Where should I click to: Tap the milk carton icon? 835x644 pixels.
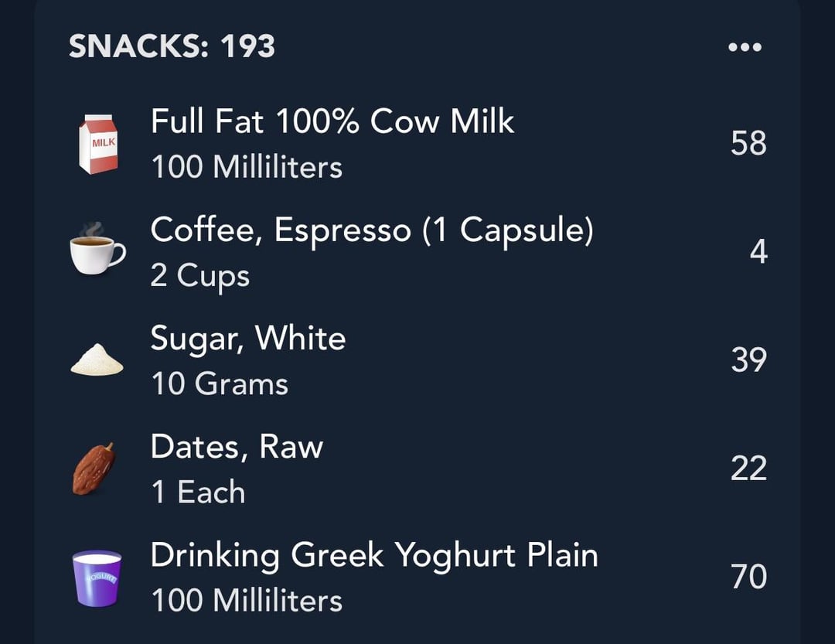pyautogui.click(x=98, y=144)
